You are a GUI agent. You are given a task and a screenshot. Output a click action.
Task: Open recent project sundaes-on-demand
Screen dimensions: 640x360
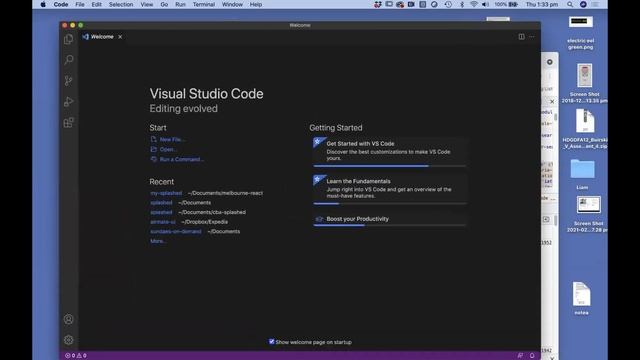[x=176, y=231]
